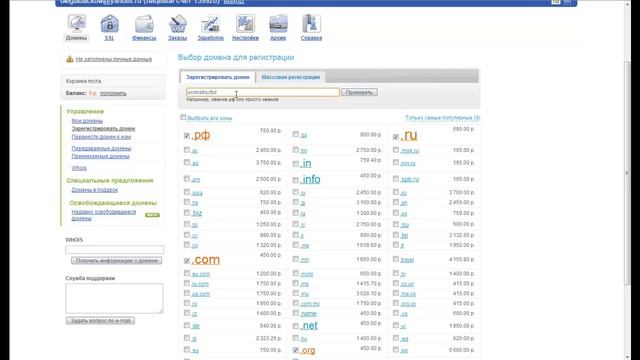Click the .рф zone link
The height and width of the screenshot is (360, 640).
point(201,135)
